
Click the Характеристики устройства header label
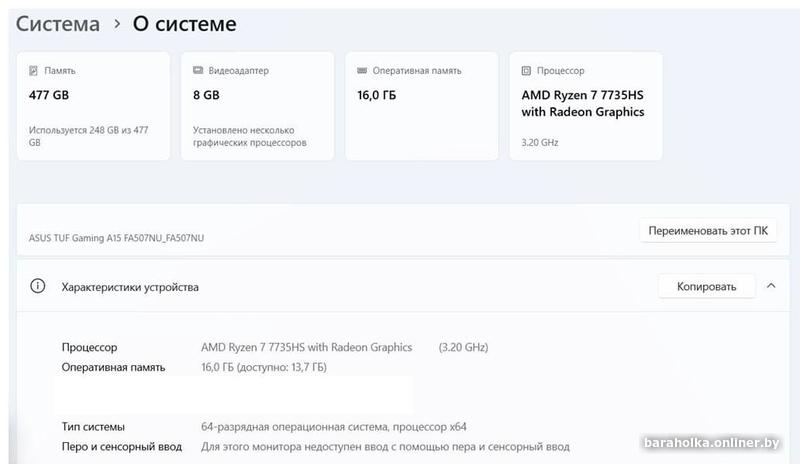click(130, 287)
